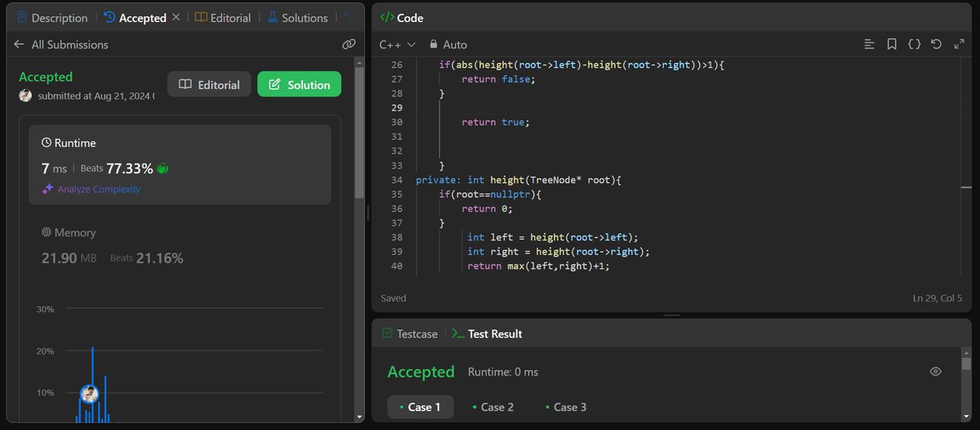The height and width of the screenshot is (430, 980).
Task: Switch to the Testcase tab
Action: 409,334
